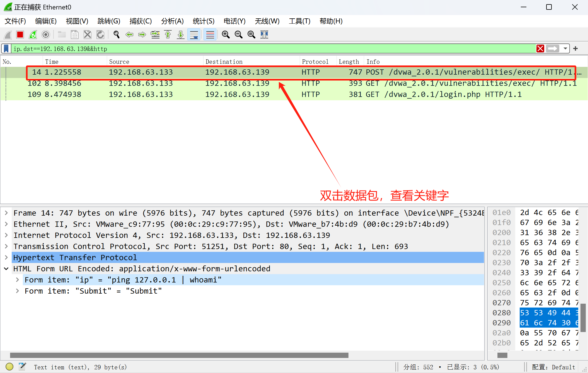588x373 pixels.
Task: Click the packet details horizontal scrollbar
Action: click(x=179, y=355)
